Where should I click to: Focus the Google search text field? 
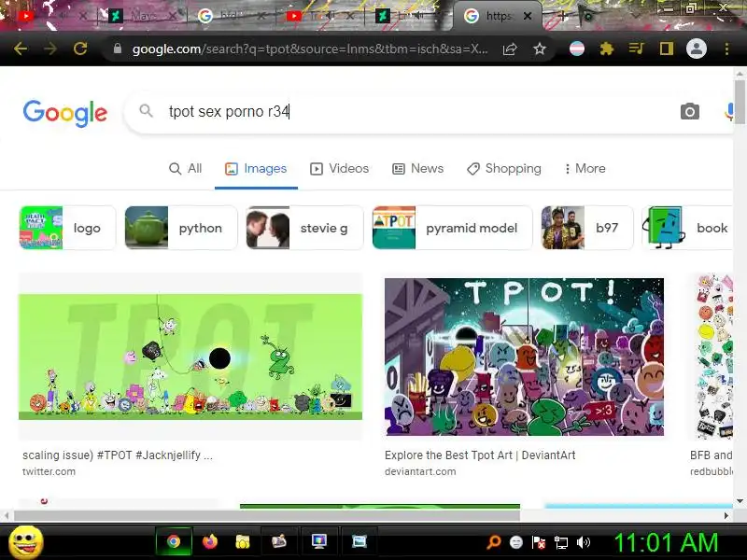point(419,111)
